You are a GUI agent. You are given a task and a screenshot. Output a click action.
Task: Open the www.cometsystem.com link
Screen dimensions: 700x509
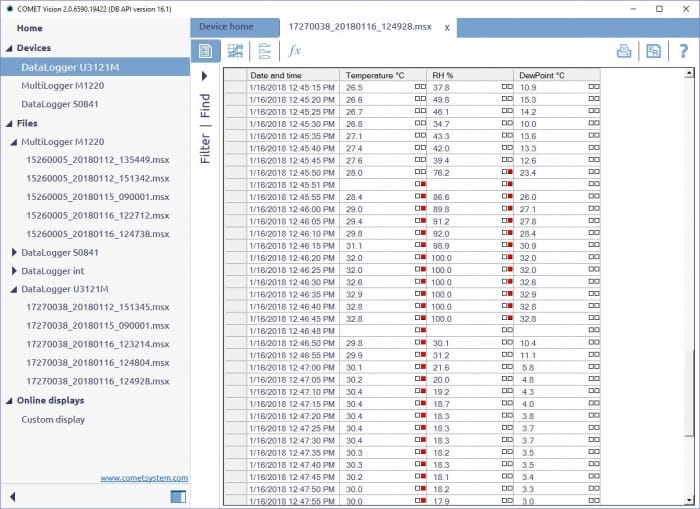tap(144, 478)
